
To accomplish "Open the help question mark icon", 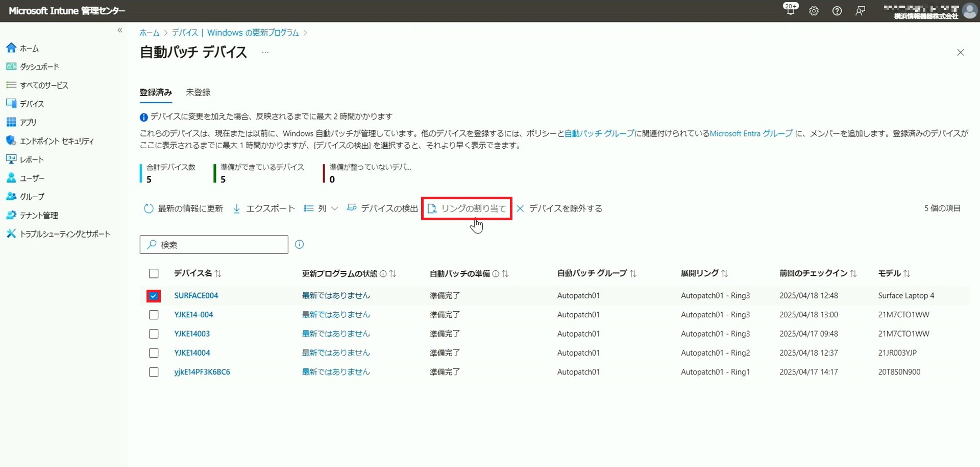I will (837, 11).
